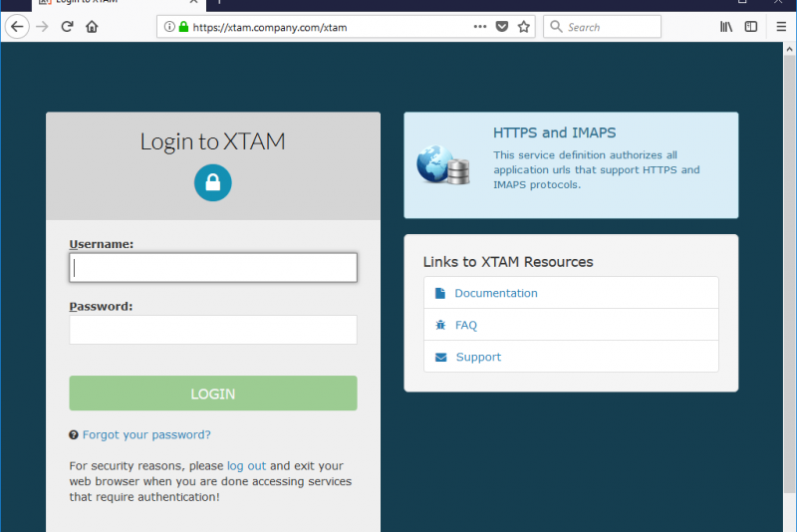Viewport: 797px width, 532px height.
Task: Open the Forgot your password link
Action: [146, 434]
